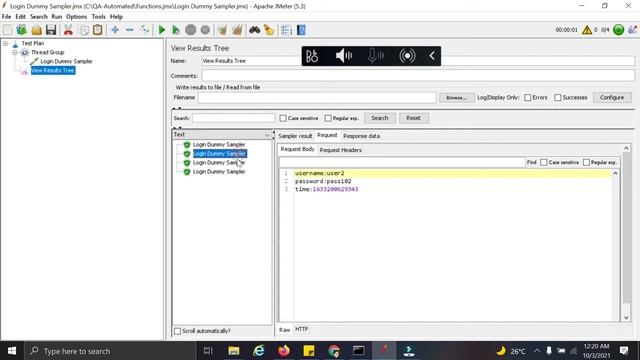640x360 pixels.
Task: Toggle the Errors checkbox
Action: point(528,98)
